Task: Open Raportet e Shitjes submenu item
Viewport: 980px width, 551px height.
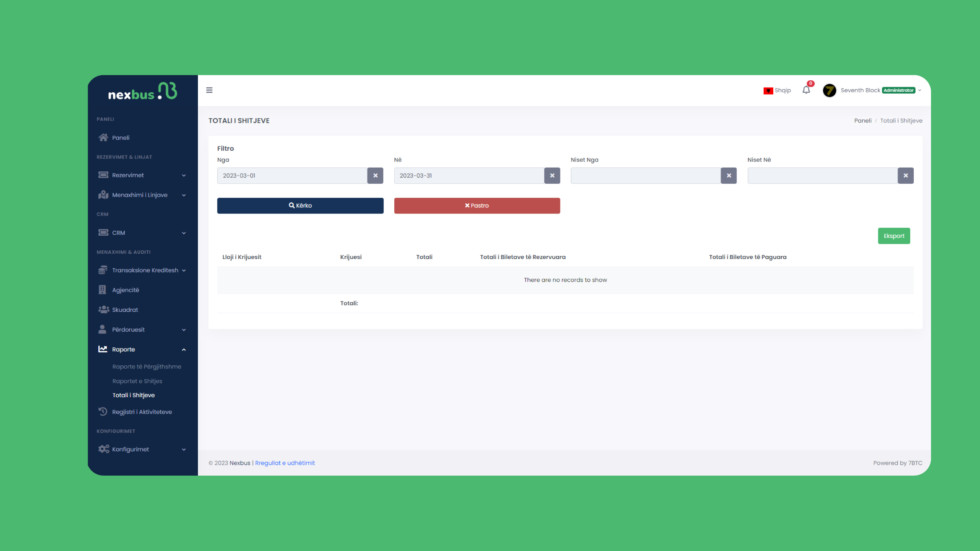Action: (137, 381)
